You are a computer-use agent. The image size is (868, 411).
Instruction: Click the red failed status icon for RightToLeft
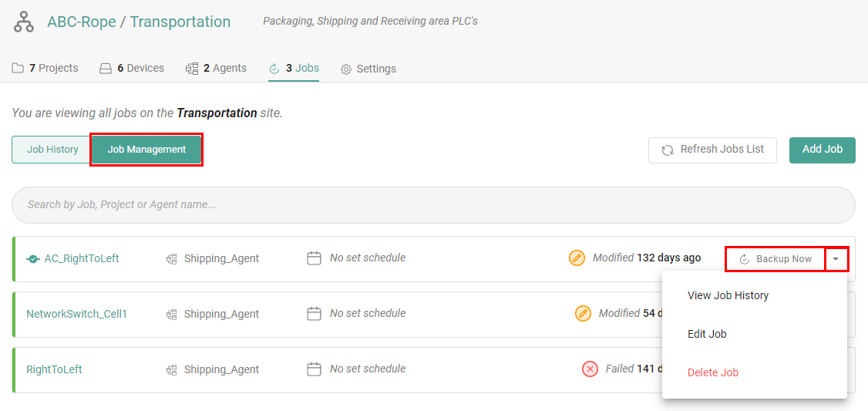pos(590,369)
